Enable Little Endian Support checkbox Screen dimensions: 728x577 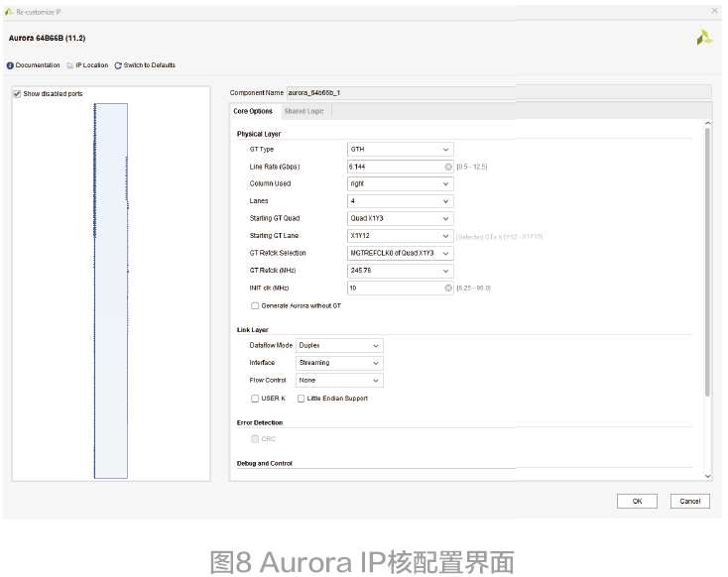point(301,399)
